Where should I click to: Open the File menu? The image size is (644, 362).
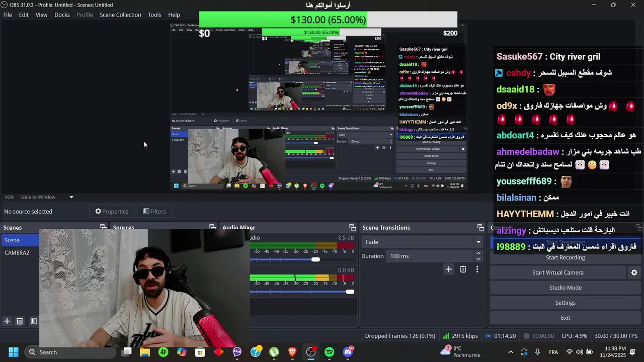8,15
